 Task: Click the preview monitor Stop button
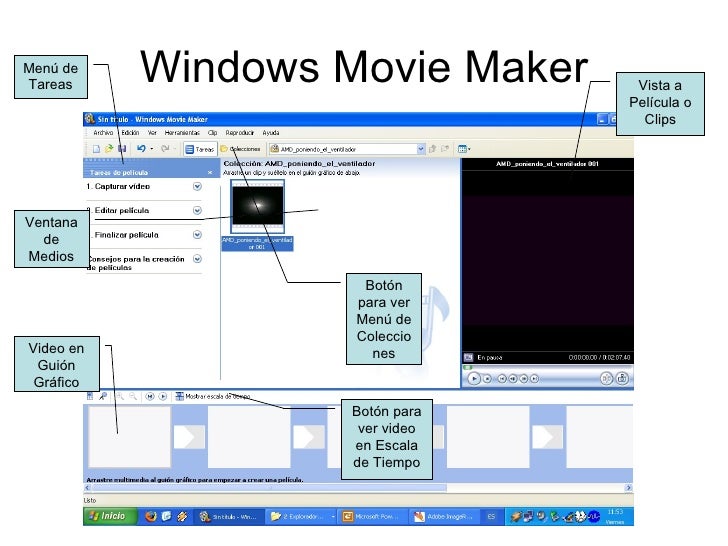(487, 379)
